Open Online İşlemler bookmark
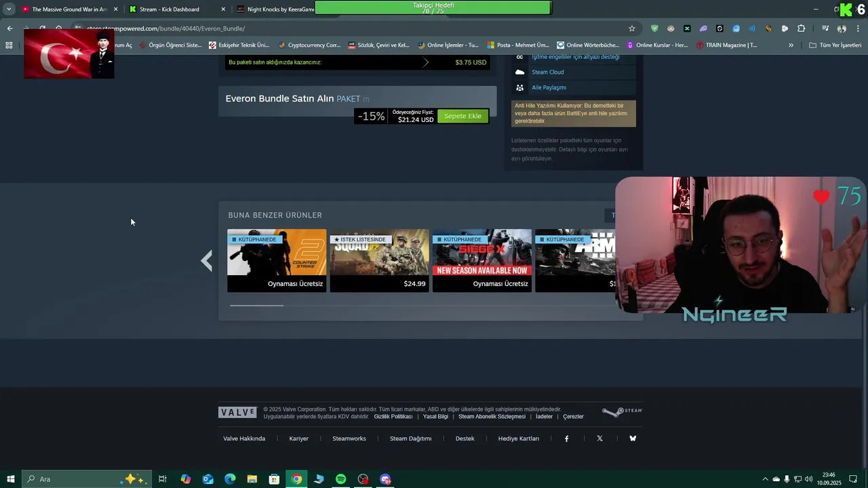 [x=448, y=45]
